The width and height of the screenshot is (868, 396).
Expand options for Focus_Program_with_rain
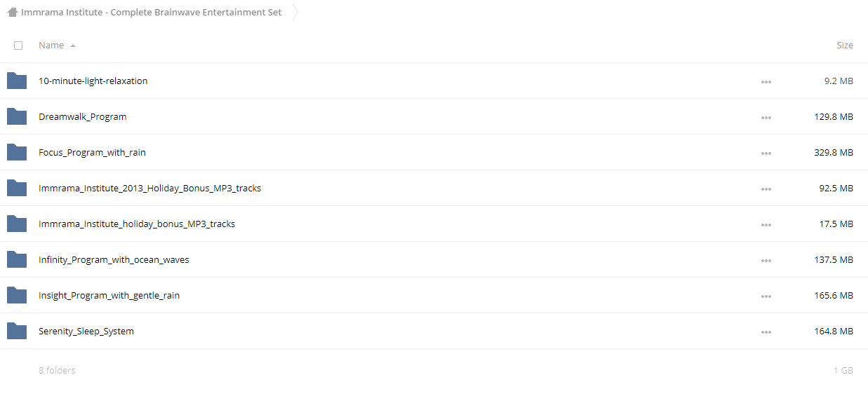[x=766, y=153]
